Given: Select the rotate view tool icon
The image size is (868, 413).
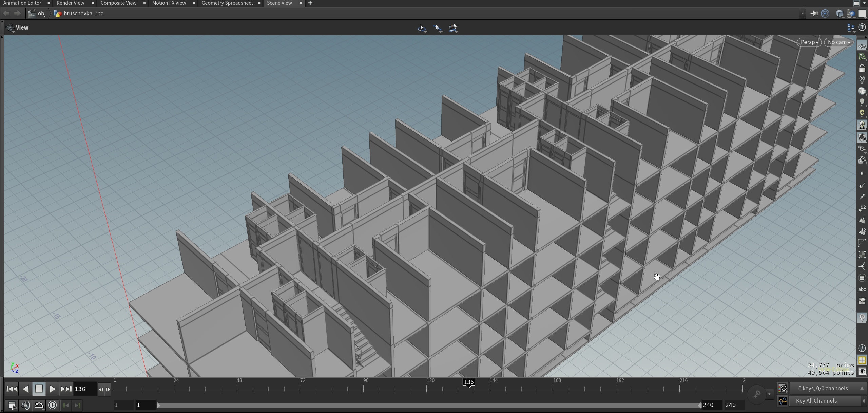Looking at the screenshot, I should coord(422,28).
